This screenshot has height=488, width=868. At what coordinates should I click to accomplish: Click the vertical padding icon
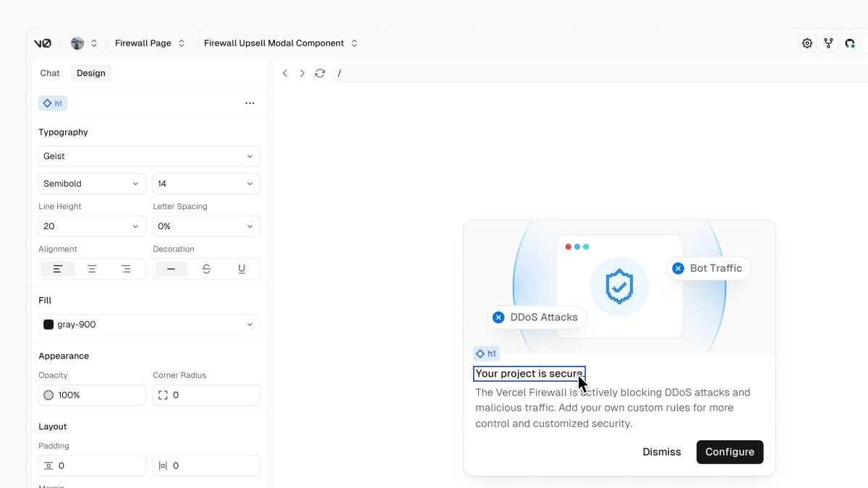tap(48, 466)
